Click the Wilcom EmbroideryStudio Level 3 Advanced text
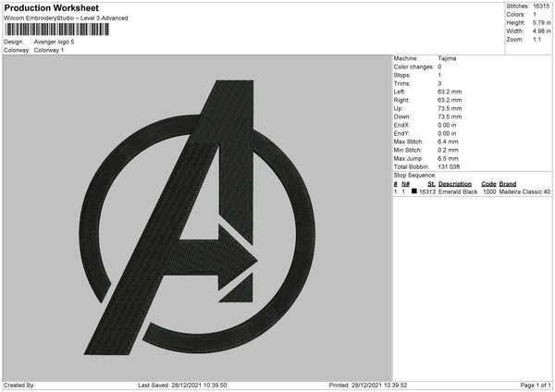The image size is (555, 392). pos(66,18)
